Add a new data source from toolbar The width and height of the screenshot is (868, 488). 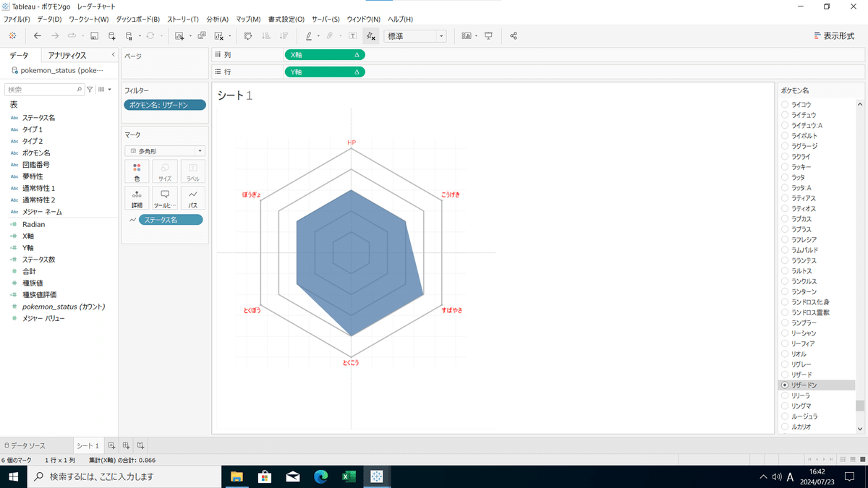tap(111, 35)
